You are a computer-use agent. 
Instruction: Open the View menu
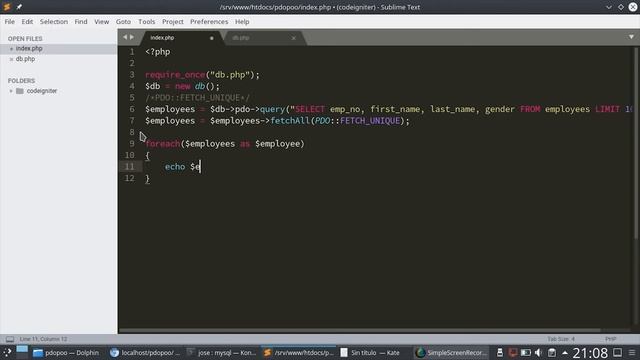pyautogui.click(x=102, y=22)
